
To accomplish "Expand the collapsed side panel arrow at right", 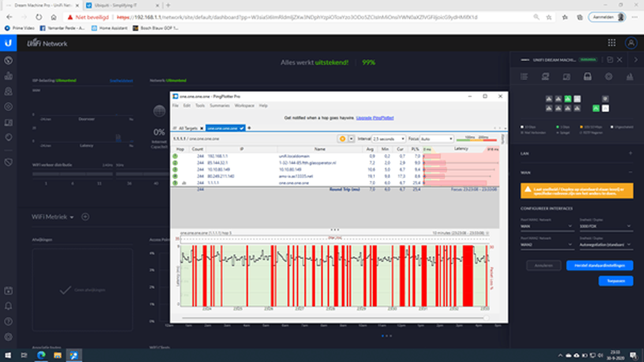I will pyautogui.click(x=636, y=60).
